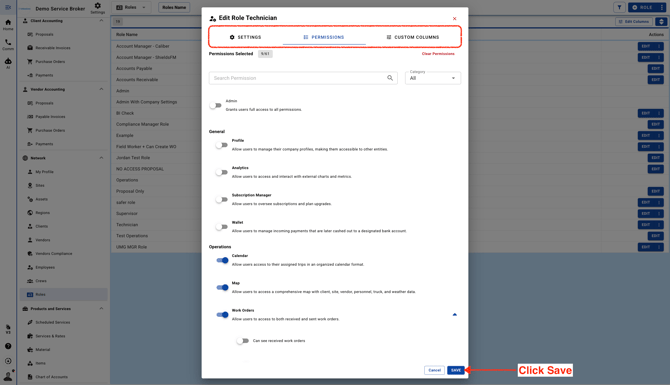The height and width of the screenshot is (385, 670).
Task: Open Assets in sidebar
Action: tap(41, 199)
